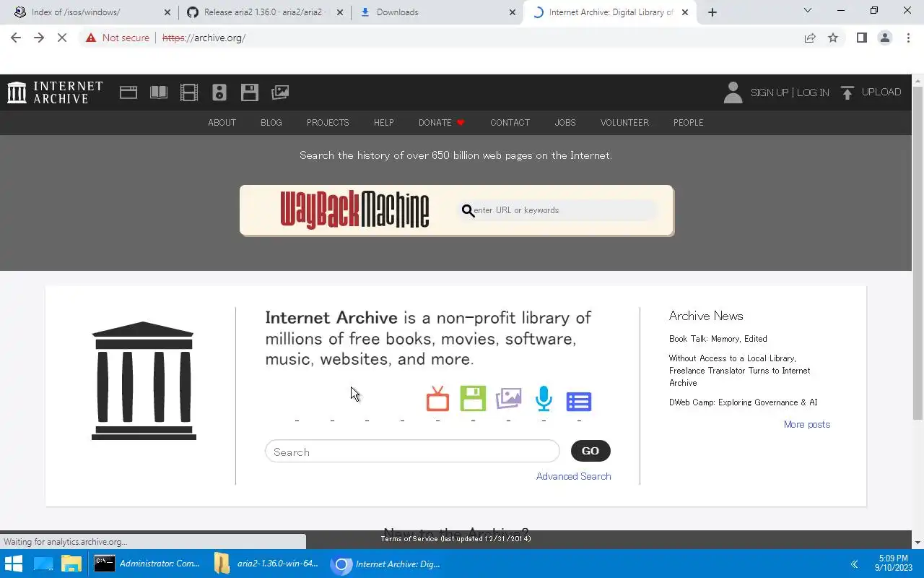Open the tab search dropdown chevron
The width and height of the screenshot is (924, 578).
[808, 11]
